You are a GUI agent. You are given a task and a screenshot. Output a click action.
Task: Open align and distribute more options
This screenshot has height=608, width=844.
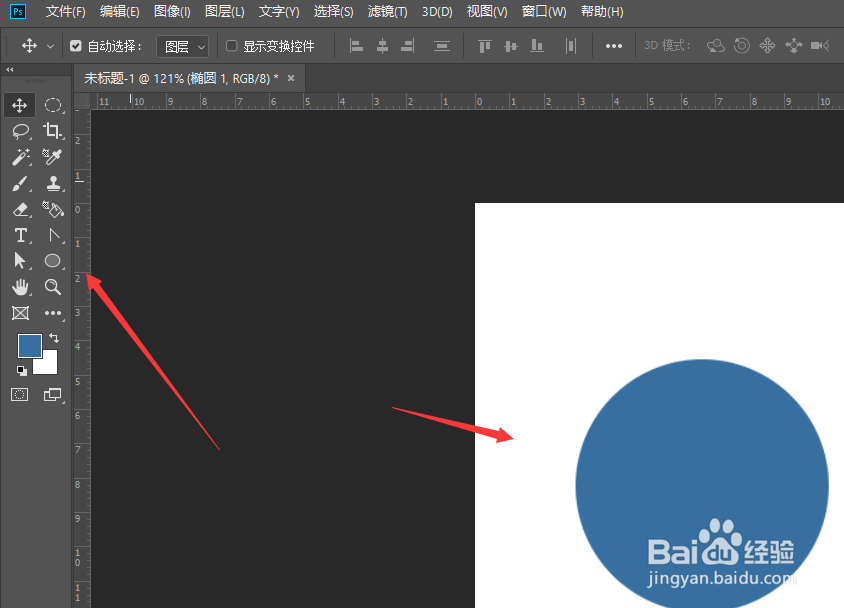pyautogui.click(x=614, y=46)
